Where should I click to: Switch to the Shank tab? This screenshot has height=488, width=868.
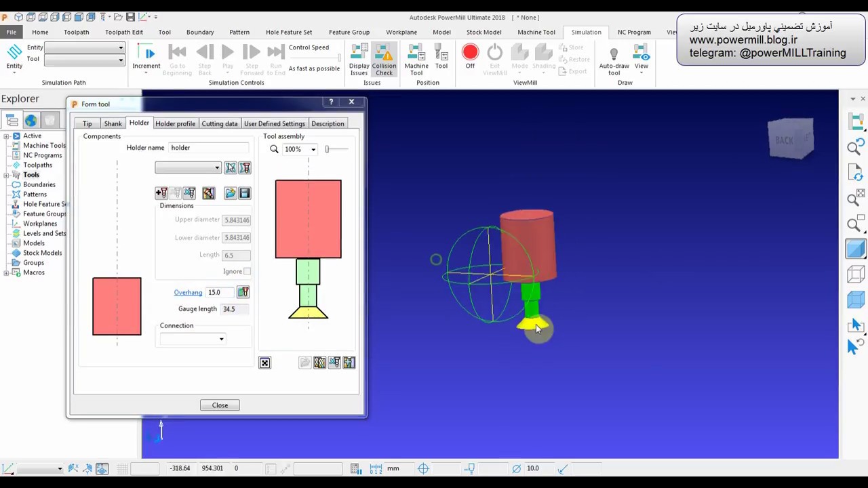click(x=113, y=123)
